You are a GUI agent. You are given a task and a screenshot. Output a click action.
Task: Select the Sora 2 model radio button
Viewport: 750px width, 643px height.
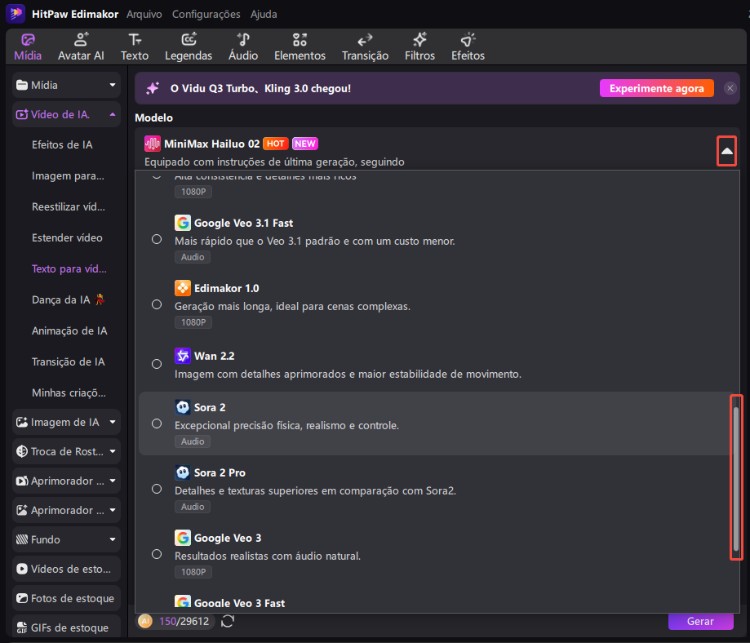coord(157,424)
